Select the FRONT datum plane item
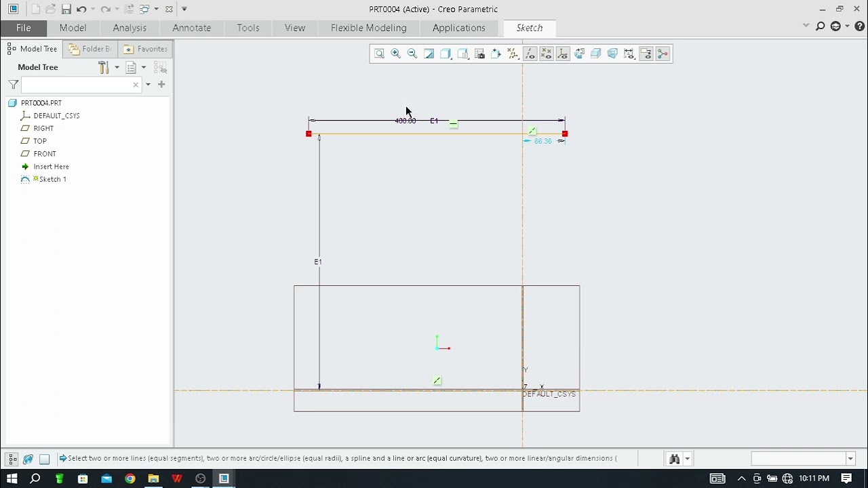The image size is (868, 488). click(x=45, y=154)
